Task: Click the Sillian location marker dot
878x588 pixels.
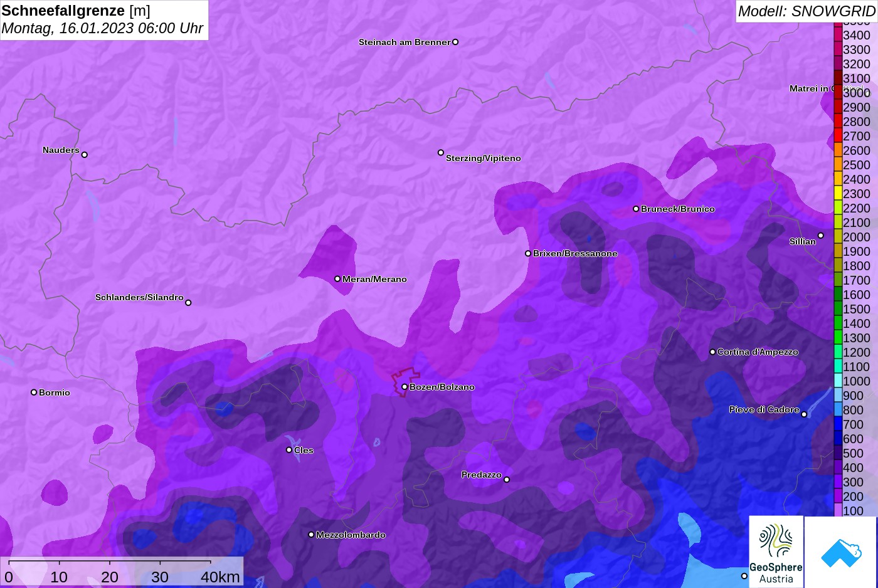Action: pos(821,236)
